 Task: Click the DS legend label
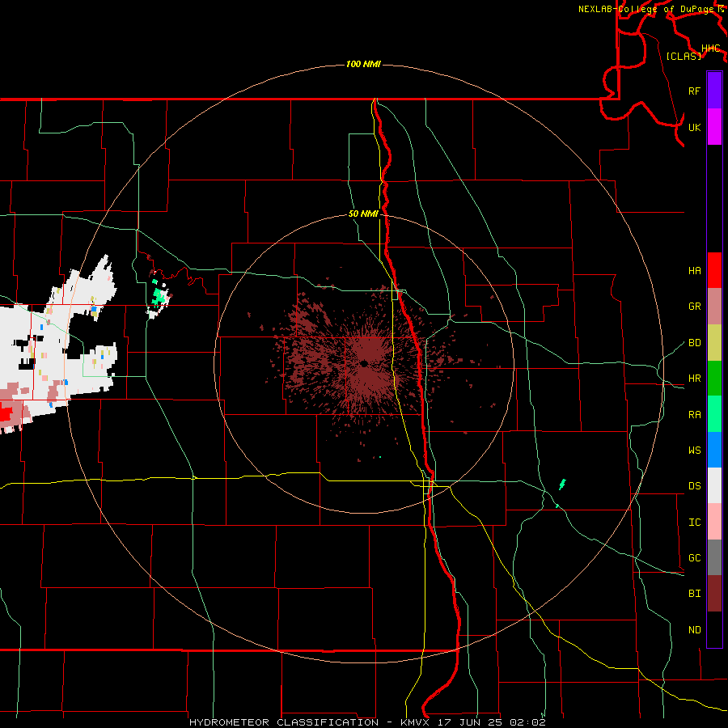point(694,486)
